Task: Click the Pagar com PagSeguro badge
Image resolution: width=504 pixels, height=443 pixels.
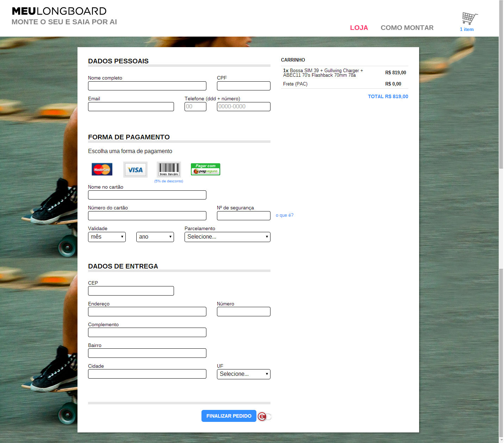Action: pos(205,169)
